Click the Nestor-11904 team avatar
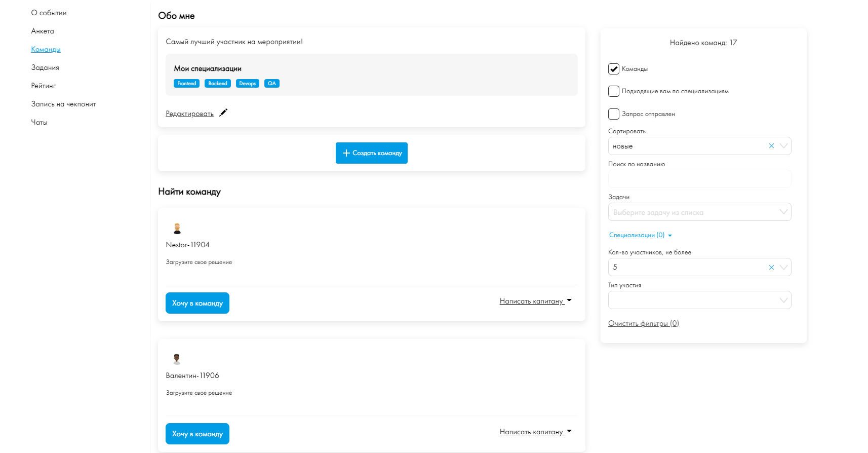868x453 pixels. tap(177, 229)
